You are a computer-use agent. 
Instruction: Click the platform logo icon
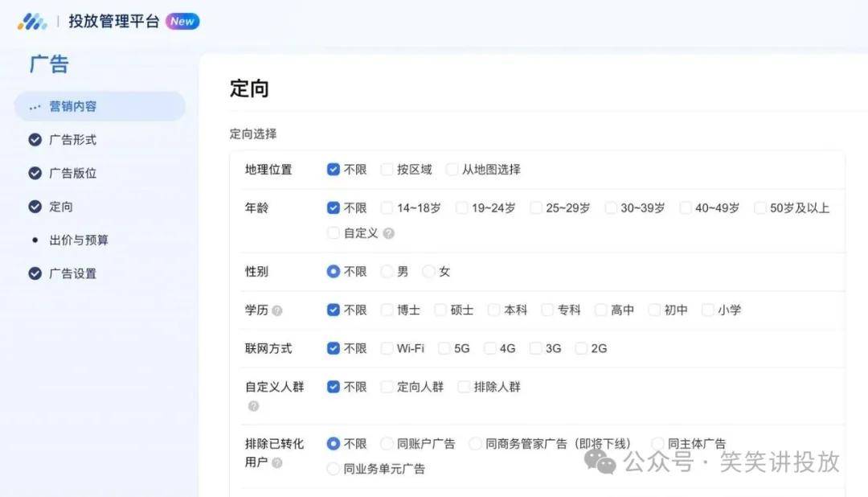[32, 22]
